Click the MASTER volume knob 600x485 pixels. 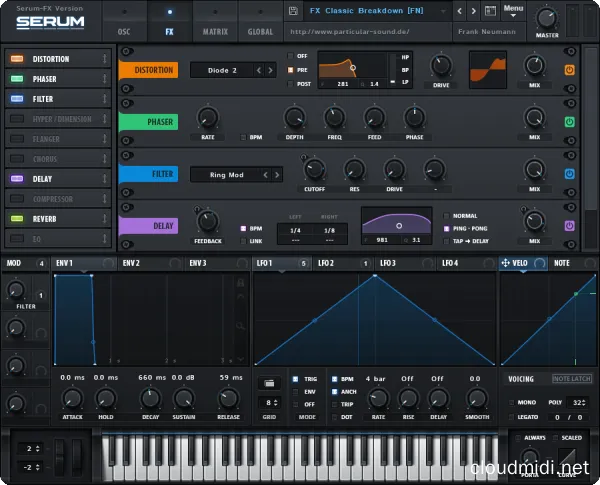click(x=546, y=18)
